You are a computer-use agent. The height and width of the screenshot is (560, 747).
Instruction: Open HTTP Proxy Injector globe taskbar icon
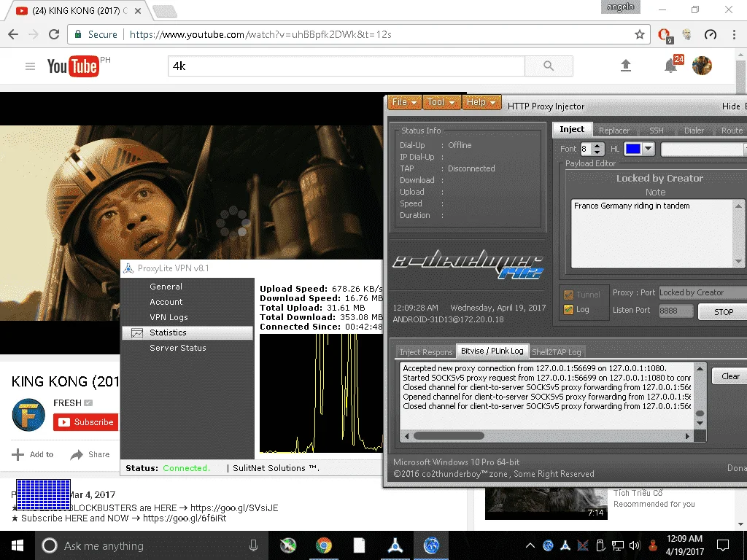click(431, 545)
